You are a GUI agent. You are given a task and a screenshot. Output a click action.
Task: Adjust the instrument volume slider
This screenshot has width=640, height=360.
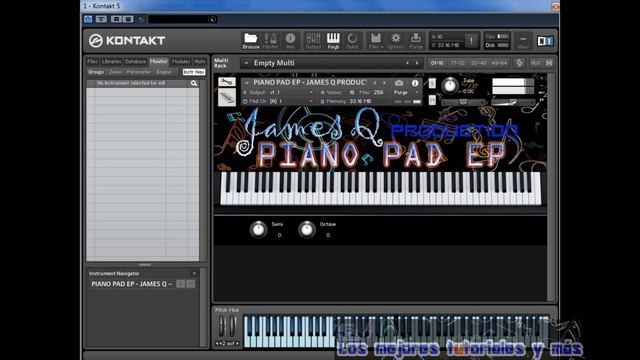(513, 102)
